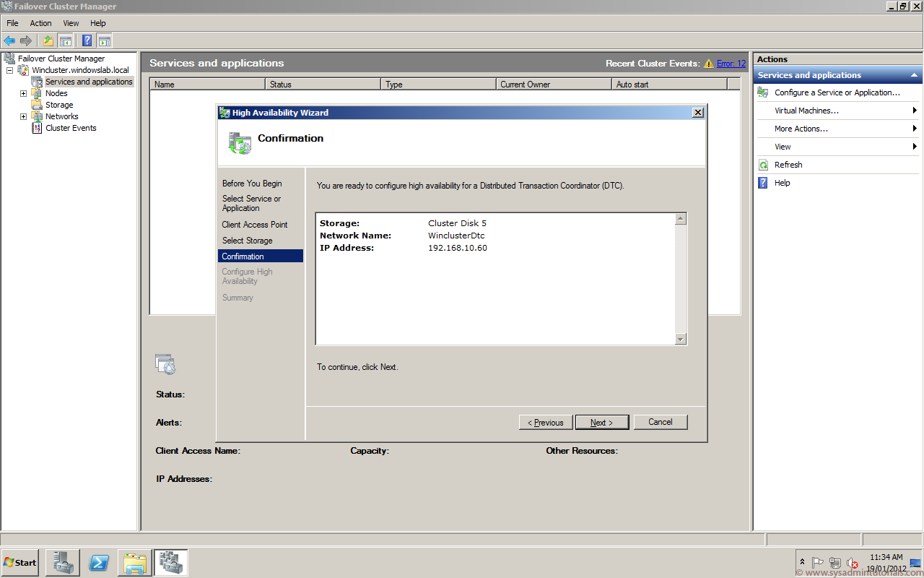Click the green Refresh icon in Actions pane
Image resolution: width=924 pixels, height=578 pixels.
[763, 165]
